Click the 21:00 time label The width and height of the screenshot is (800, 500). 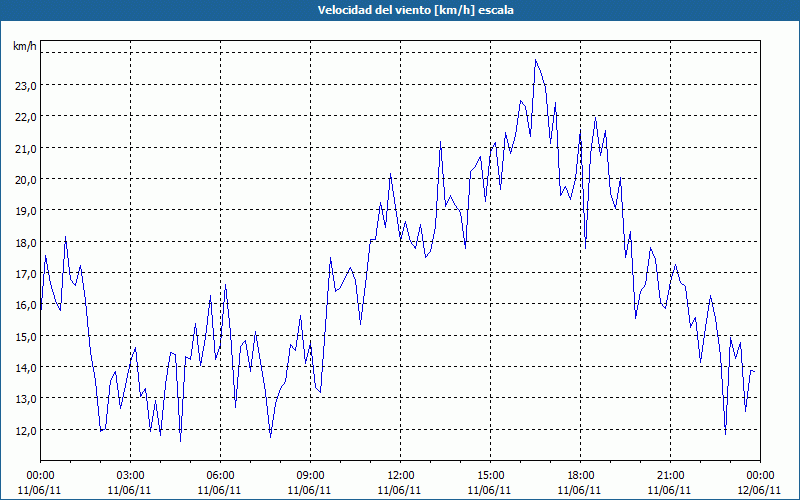click(x=670, y=476)
